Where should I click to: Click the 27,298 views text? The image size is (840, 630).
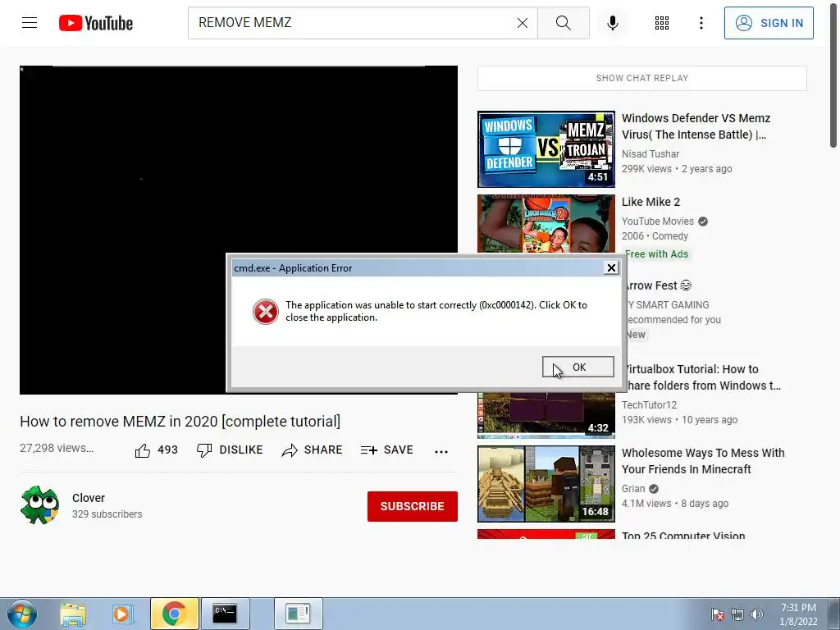click(57, 449)
